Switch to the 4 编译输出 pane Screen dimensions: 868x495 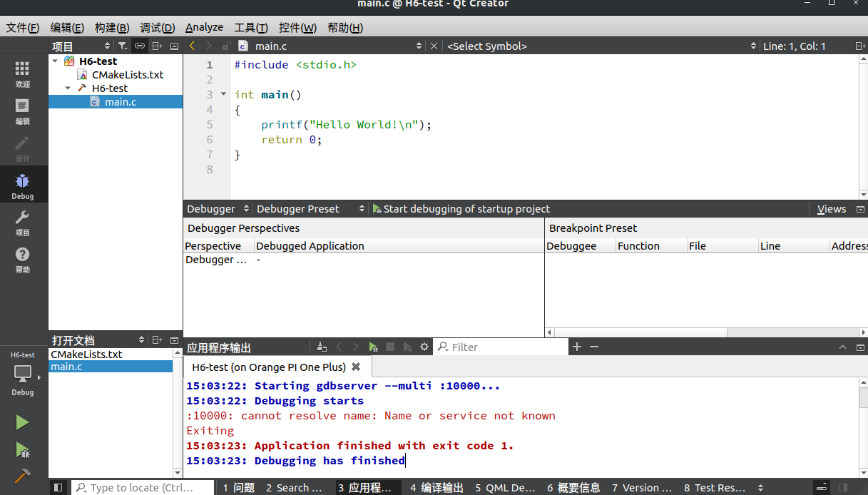(436, 488)
